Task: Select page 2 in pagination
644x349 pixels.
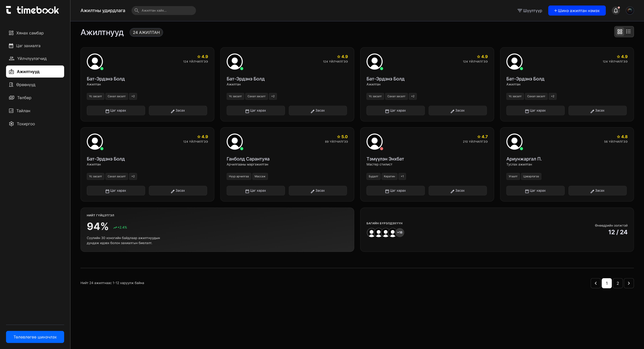Action: point(618,283)
